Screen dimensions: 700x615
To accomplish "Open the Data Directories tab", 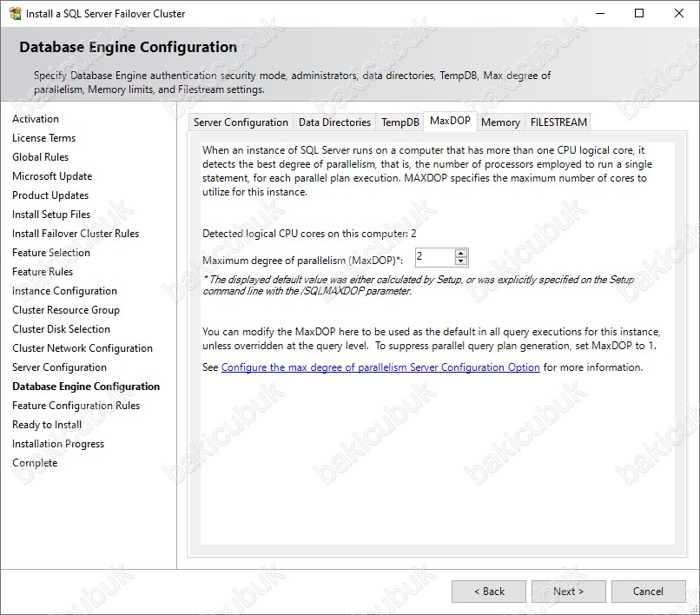I will [x=334, y=122].
